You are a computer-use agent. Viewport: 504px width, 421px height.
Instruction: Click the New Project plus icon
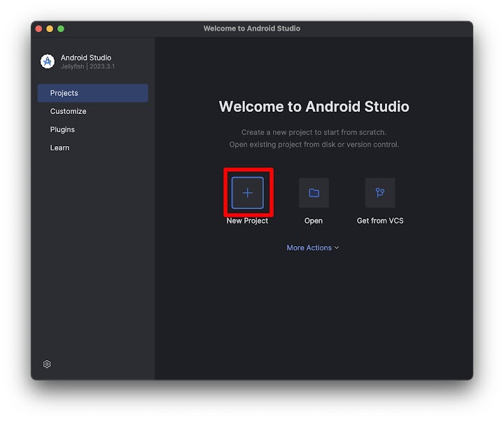(x=247, y=193)
